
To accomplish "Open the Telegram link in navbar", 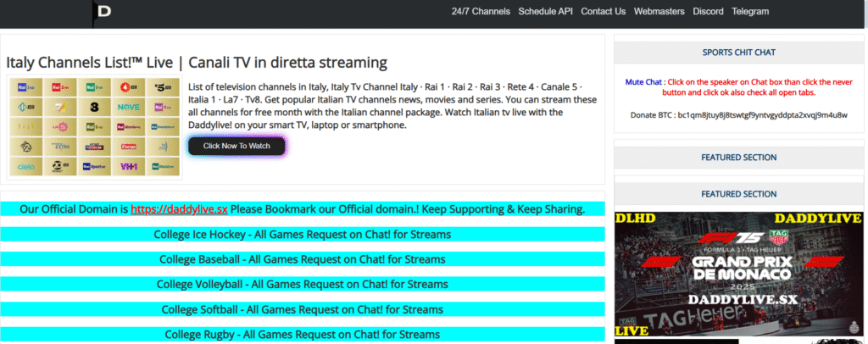I will [x=750, y=11].
